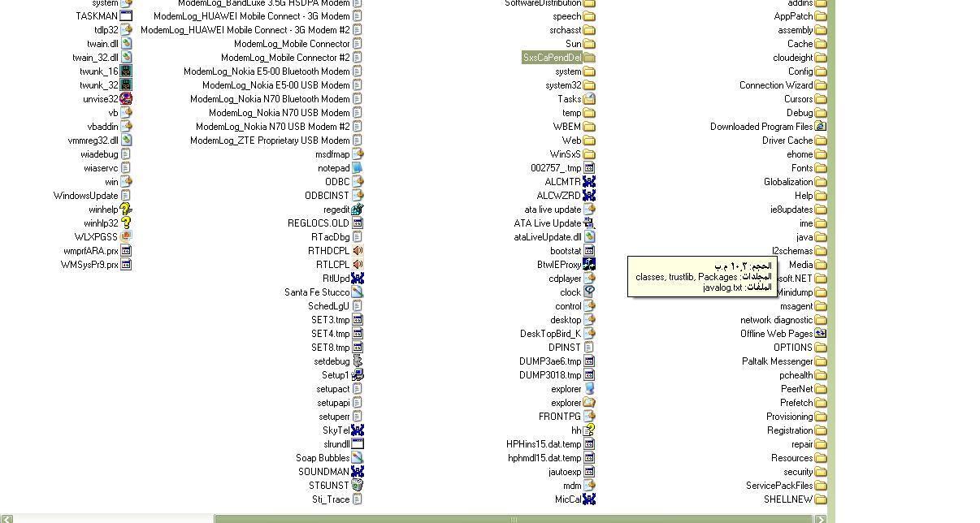Click the SOUNDMAN application icon
The height and width of the screenshot is (523, 980).
click(357, 472)
